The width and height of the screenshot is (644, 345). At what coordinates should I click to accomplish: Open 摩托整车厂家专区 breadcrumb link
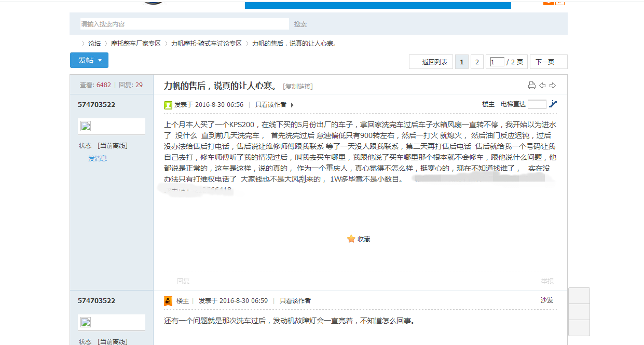point(136,44)
